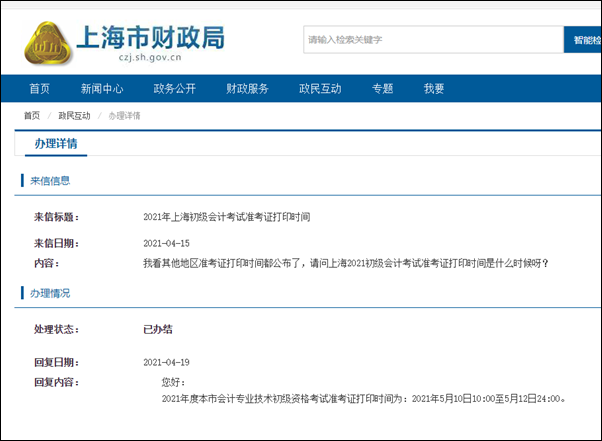Click the 来信信息 section header
Image resolution: width=602 pixels, height=441 pixels.
(x=50, y=181)
